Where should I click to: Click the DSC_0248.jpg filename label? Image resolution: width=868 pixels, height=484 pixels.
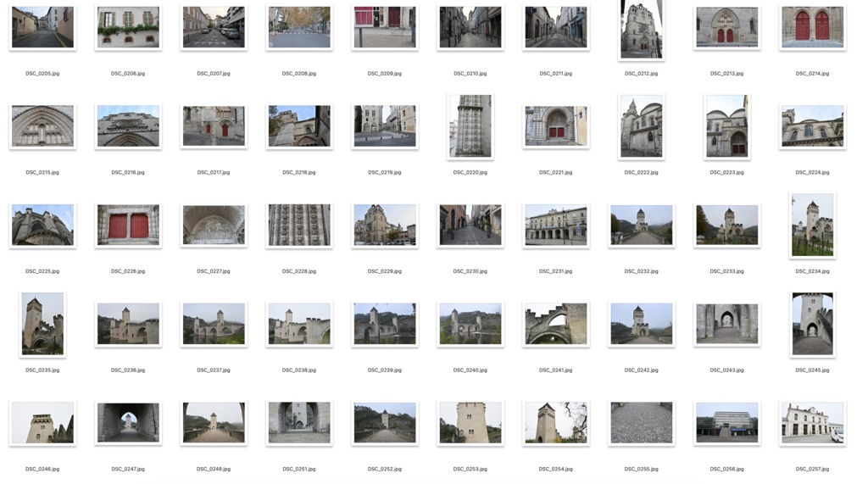(x=214, y=469)
